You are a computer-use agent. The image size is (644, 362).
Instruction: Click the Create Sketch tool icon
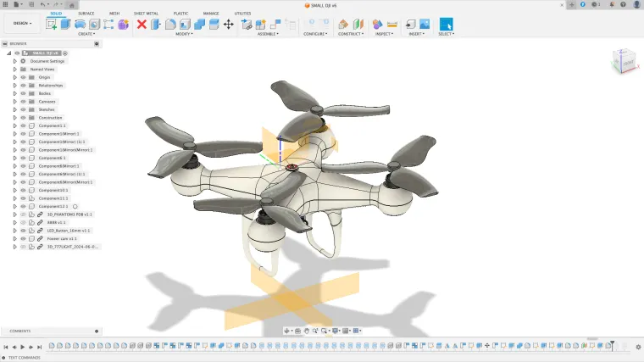coord(52,24)
